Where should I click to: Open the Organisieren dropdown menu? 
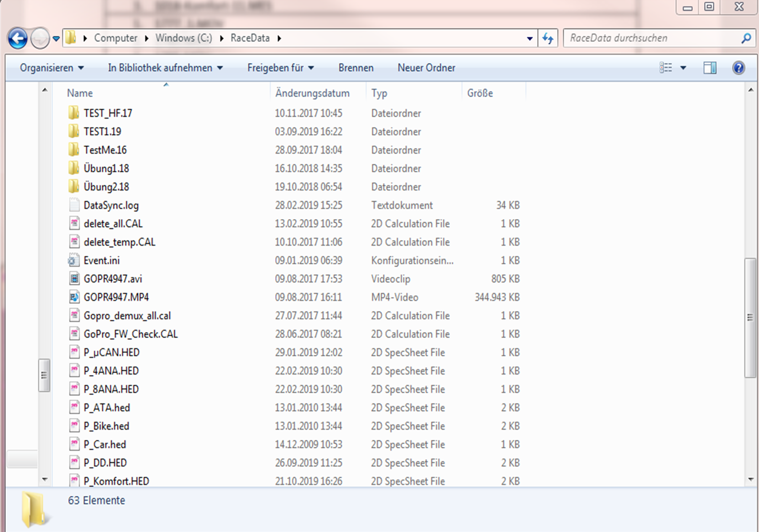pyautogui.click(x=52, y=68)
